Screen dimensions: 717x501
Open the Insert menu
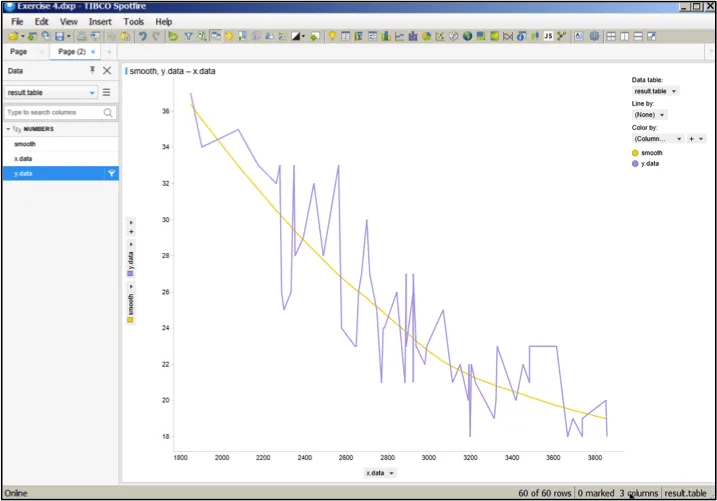(x=100, y=21)
